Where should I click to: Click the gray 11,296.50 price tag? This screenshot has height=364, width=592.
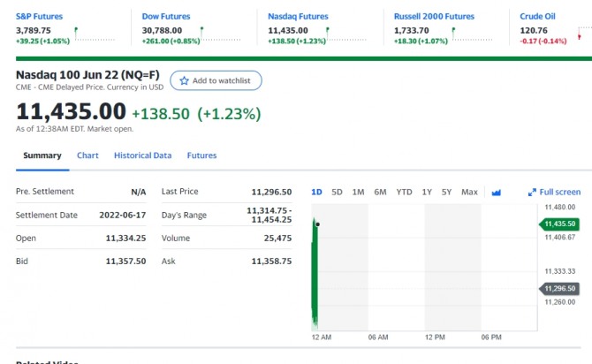tap(560, 289)
